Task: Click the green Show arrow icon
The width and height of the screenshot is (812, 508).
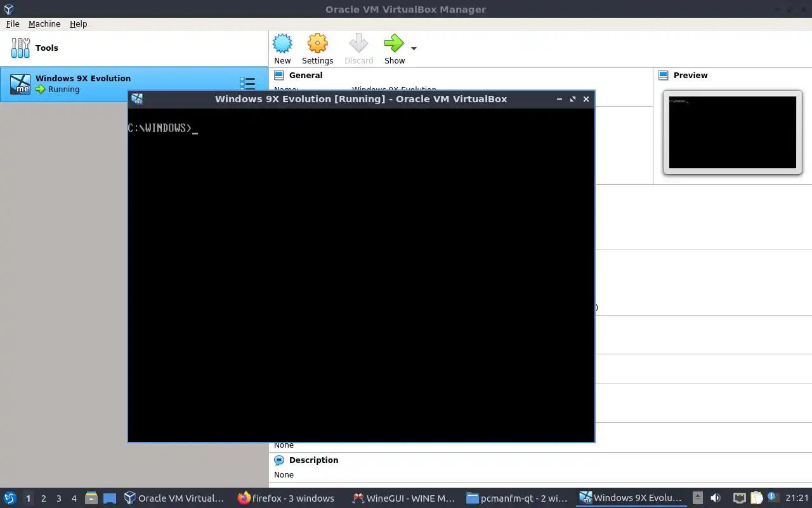Action: pos(394,44)
